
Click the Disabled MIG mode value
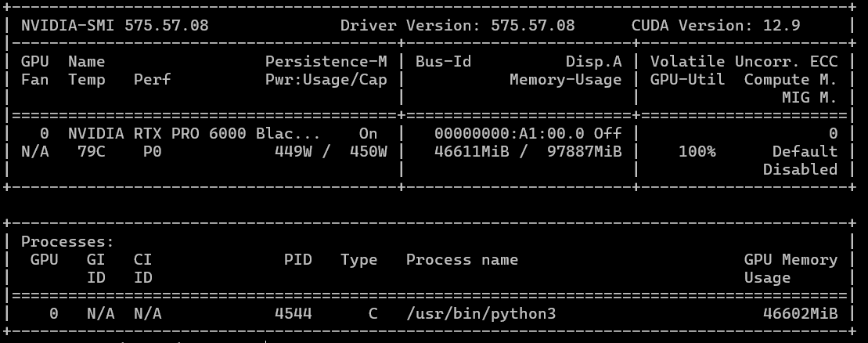click(x=800, y=169)
